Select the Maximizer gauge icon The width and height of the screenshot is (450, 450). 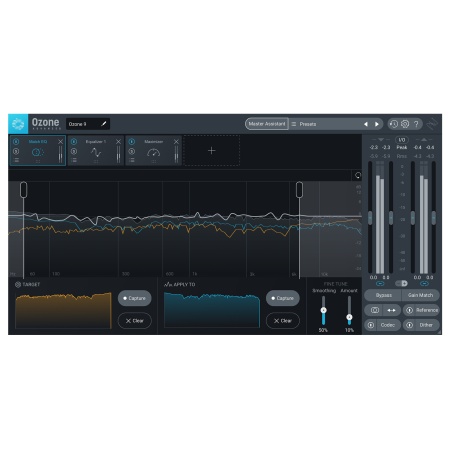click(x=153, y=153)
